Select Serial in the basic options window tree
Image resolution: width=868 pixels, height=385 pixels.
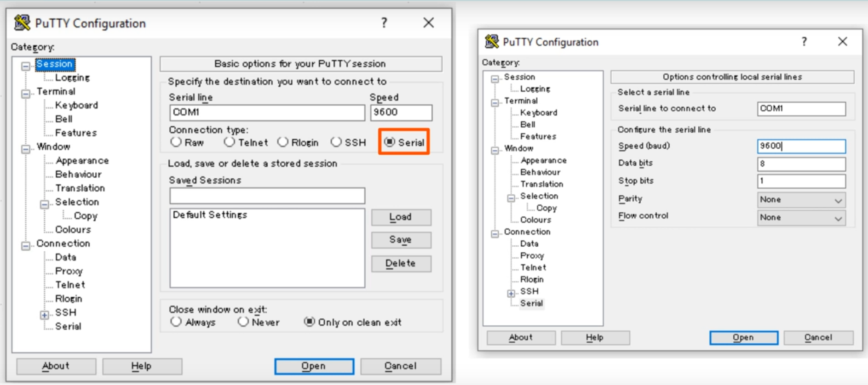coord(68,326)
